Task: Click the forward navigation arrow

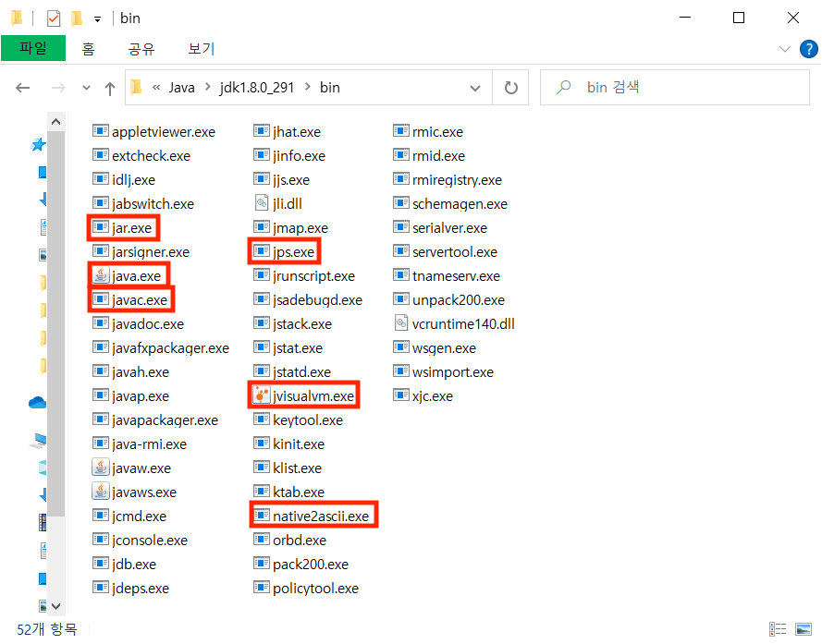Action: [58, 88]
